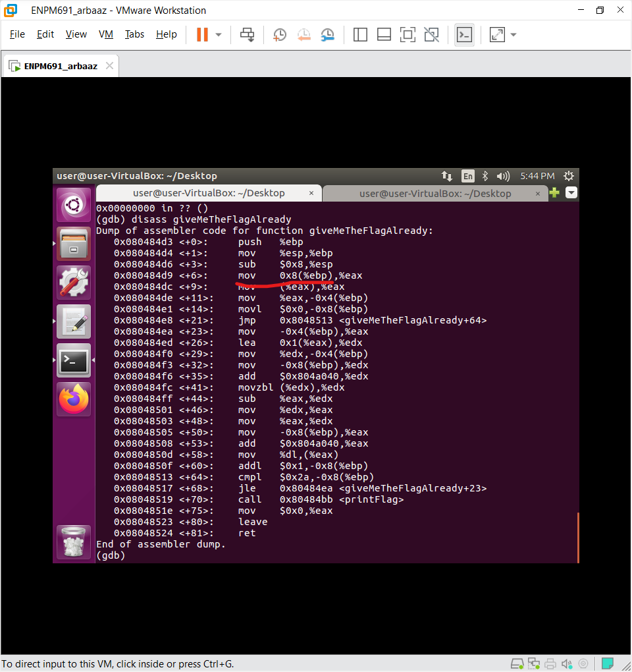Open the snapshot manager
Viewport: 632px width, 672px height.
327,35
